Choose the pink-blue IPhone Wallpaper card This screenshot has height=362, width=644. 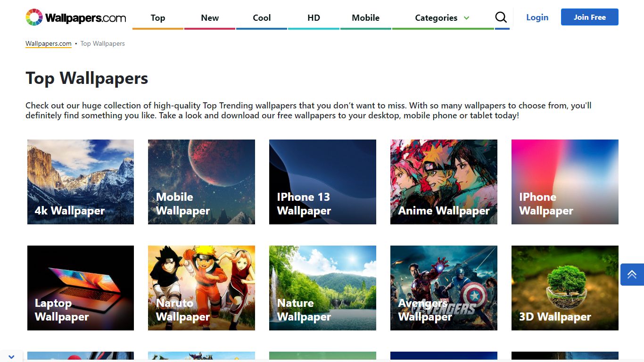565,182
